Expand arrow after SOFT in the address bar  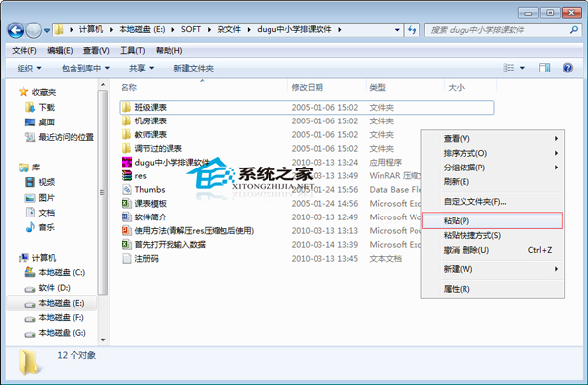pyautogui.click(x=209, y=30)
